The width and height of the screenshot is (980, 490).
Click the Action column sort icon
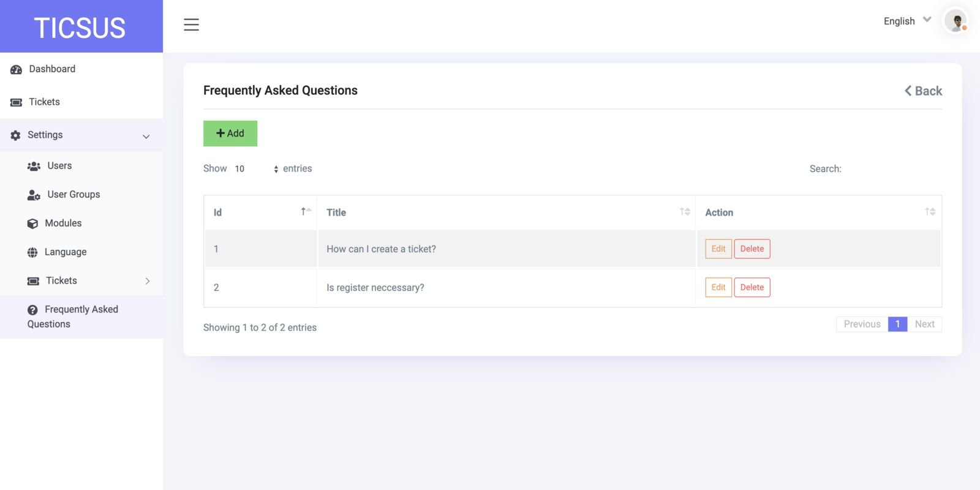(x=930, y=211)
